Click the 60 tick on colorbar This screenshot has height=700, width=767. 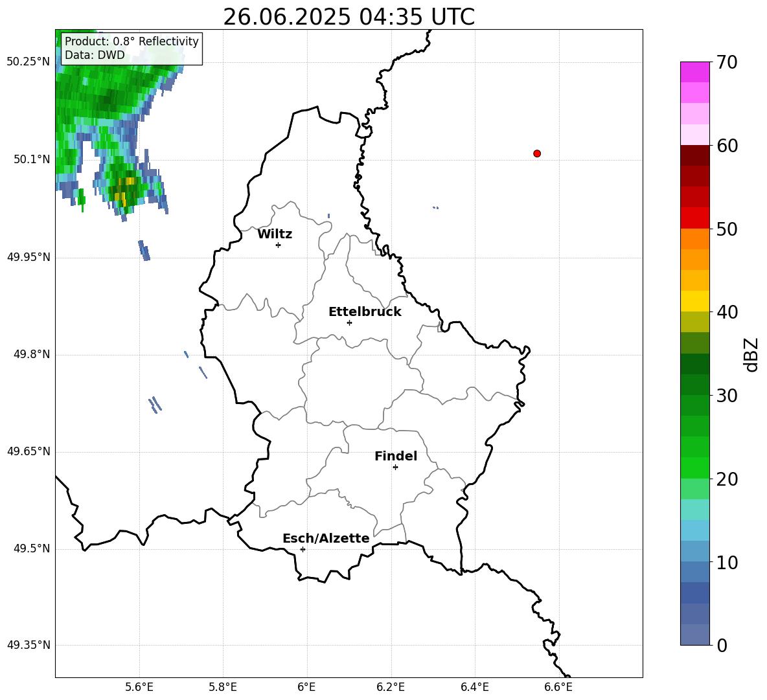[x=726, y=146]
